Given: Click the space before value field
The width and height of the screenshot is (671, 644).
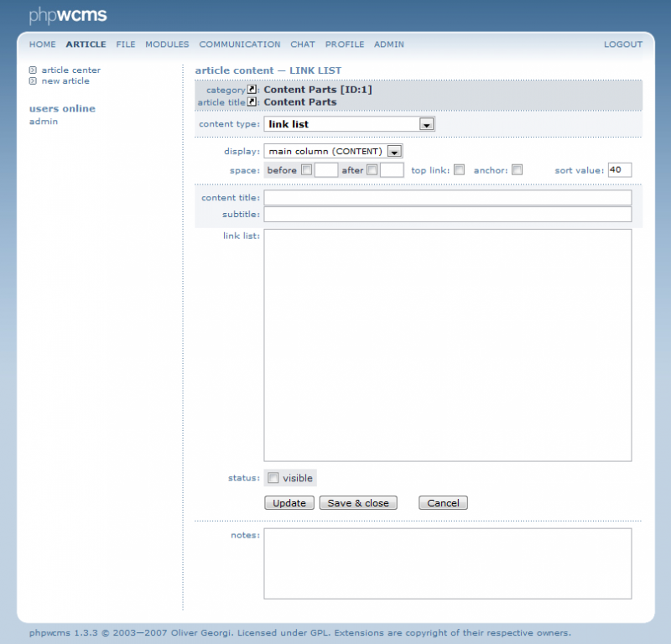Looking at the screenshot, I should [326, 170].
